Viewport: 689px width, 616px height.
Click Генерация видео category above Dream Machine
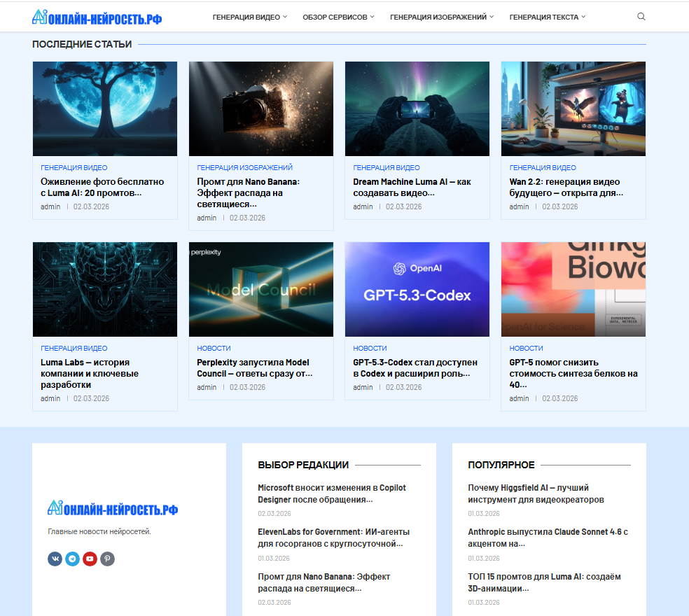point(387,168)
